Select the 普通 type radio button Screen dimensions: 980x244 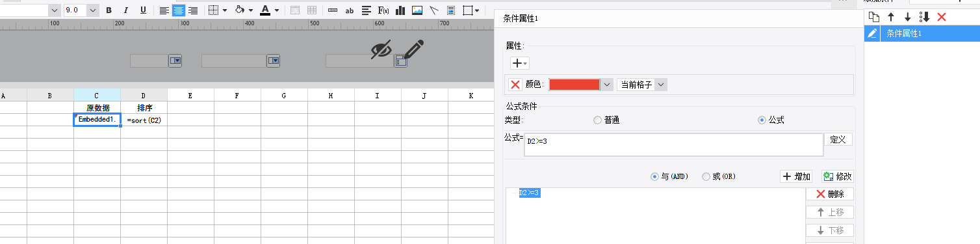click(597, 120)
